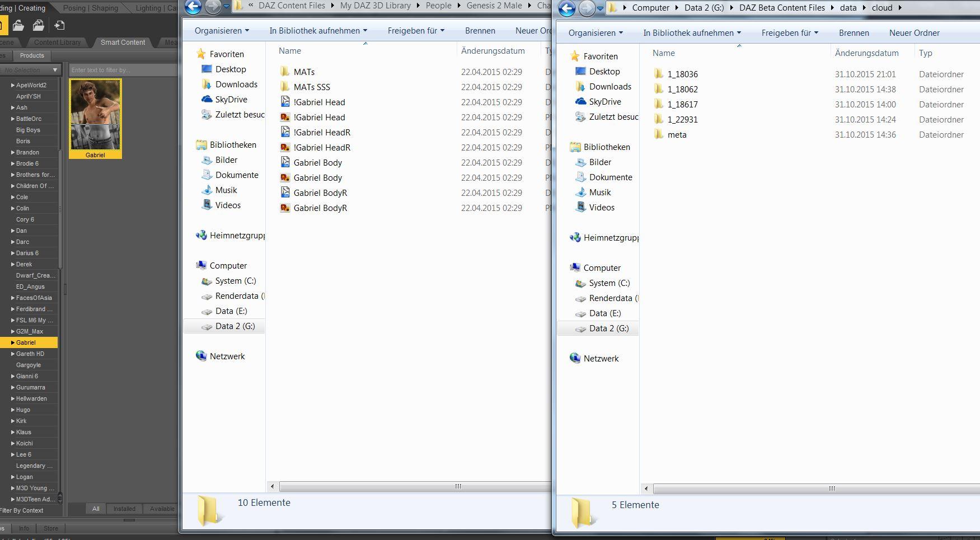This screenshot has width=980, height=540.
Task: Click horizontal scrollbar in the cloud window
Action: [x=816, y=489]
